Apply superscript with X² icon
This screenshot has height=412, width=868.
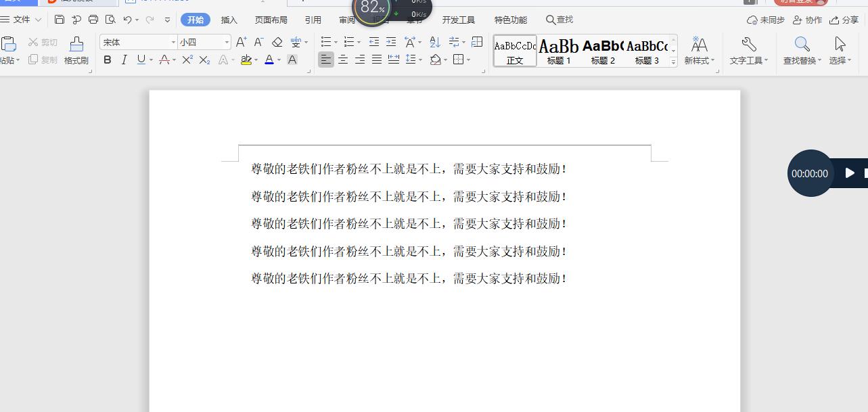(187, 60)
